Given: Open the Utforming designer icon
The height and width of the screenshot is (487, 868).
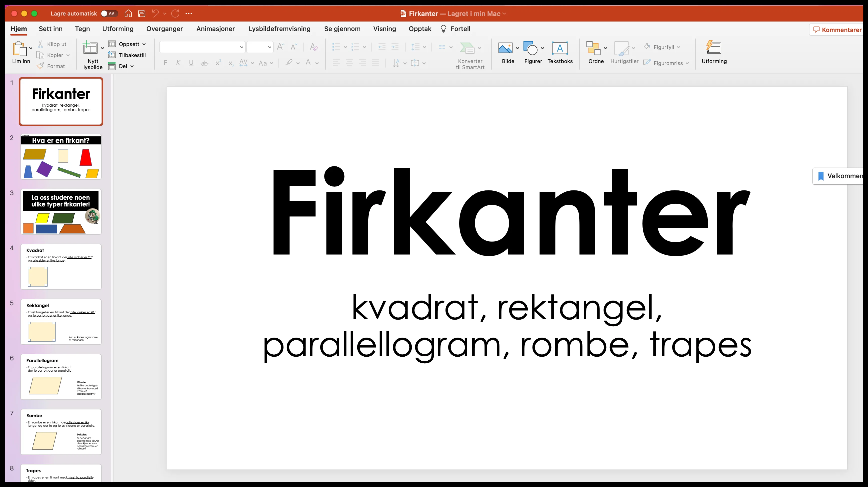Looking at the screenshot, I should tap(714, 48).
